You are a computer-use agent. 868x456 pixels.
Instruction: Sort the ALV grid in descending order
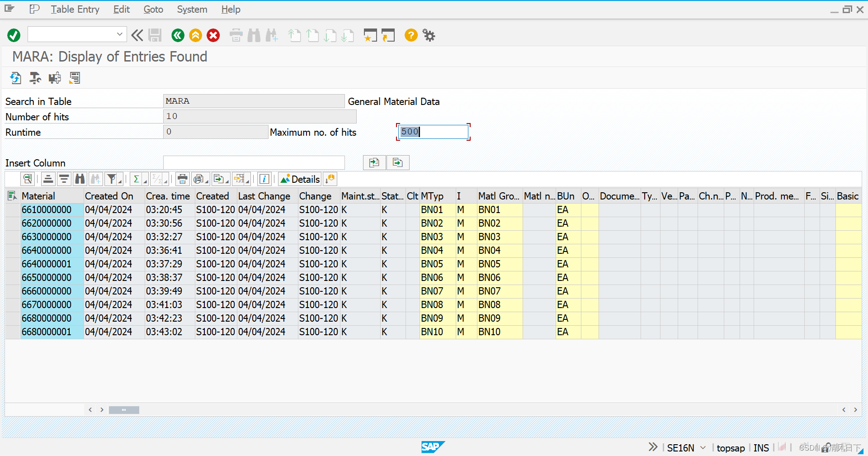(x=64, y=179)
